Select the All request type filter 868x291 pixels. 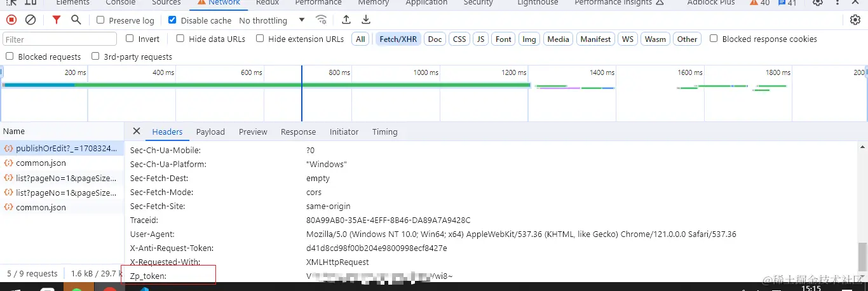coord(360,39)
